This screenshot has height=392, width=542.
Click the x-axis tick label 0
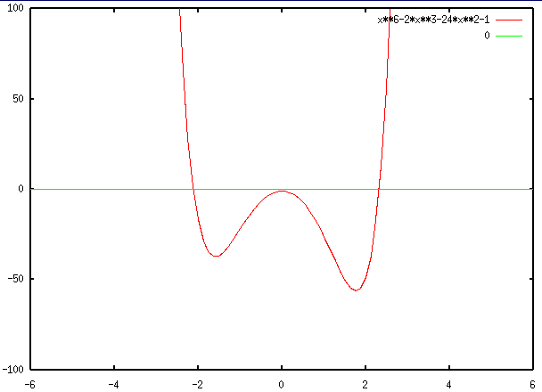[282, 384]
